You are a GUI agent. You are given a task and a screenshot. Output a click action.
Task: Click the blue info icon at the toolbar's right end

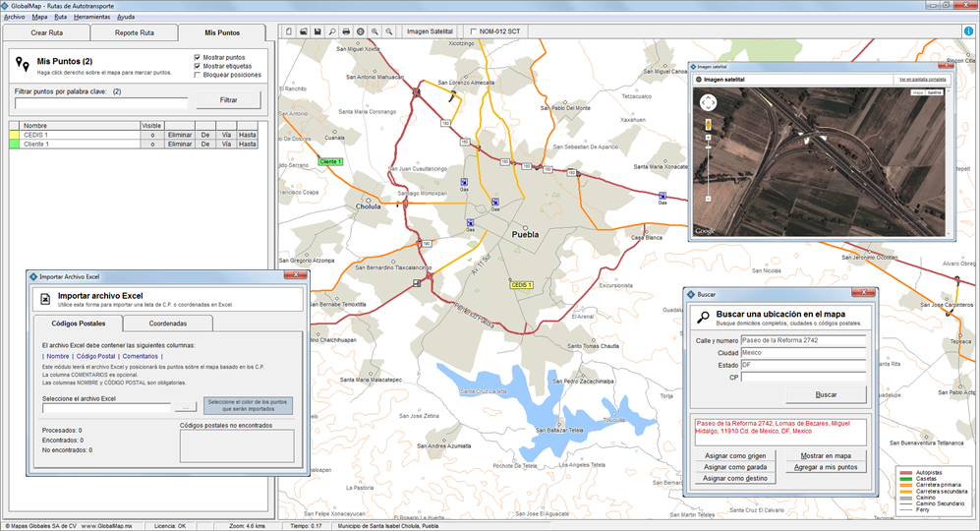point(968,31)
